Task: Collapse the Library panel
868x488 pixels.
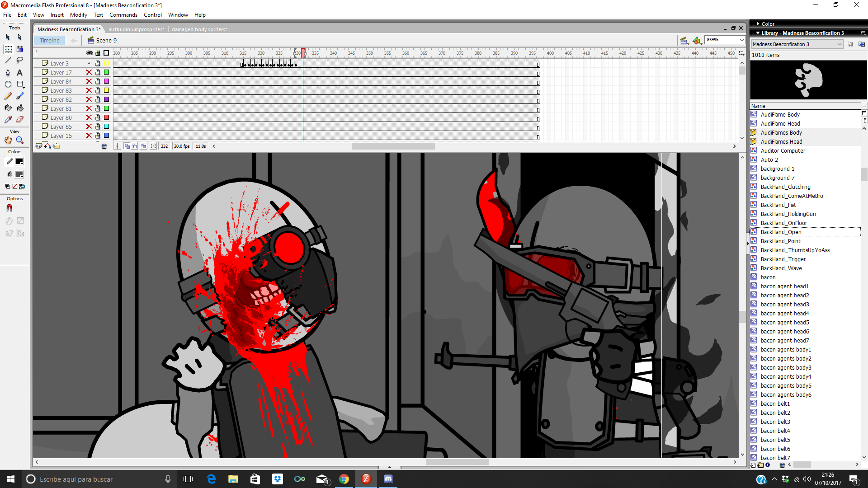Action: 758,33
